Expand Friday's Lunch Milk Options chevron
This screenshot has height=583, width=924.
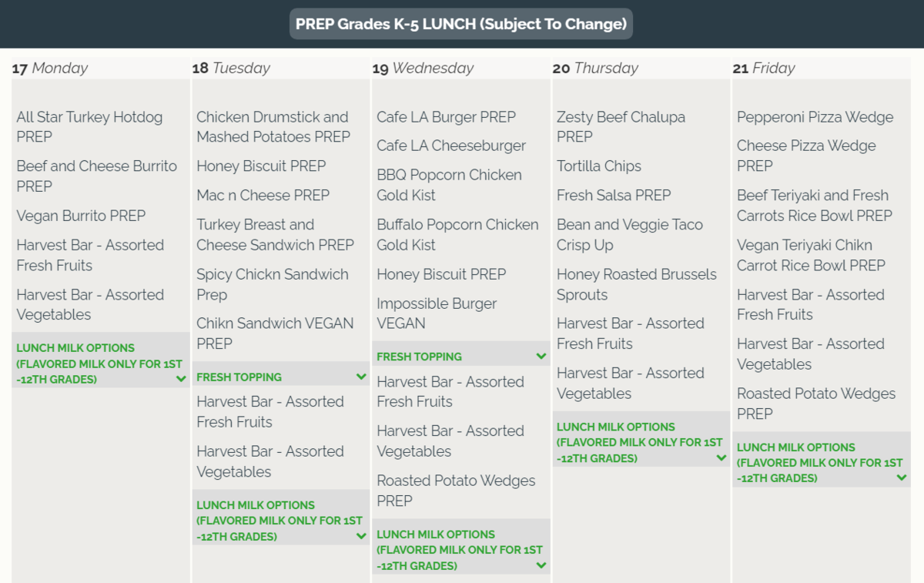[902, 477]
